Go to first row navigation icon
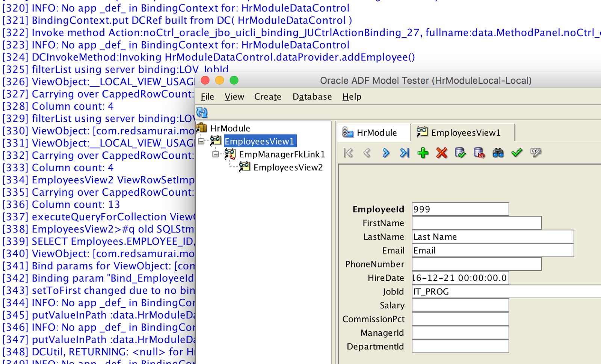This screenshot has height=364, width=601. click(x=349, y=153)
